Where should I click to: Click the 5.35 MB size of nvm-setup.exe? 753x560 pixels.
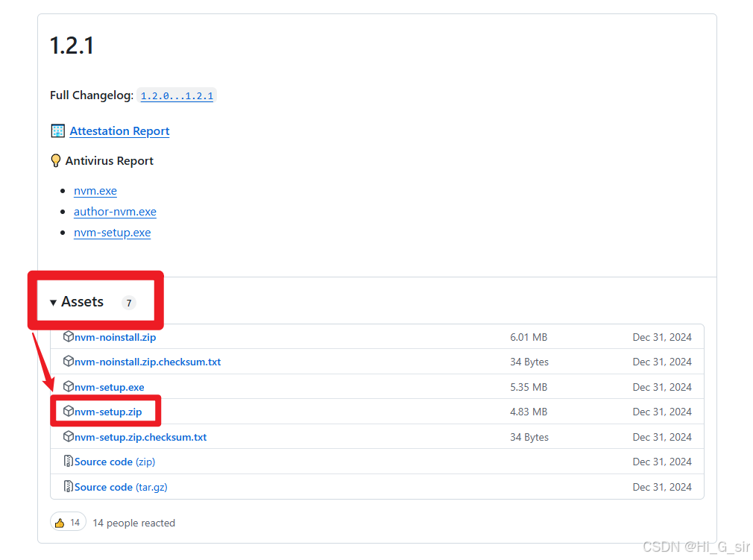click(529, 387)
